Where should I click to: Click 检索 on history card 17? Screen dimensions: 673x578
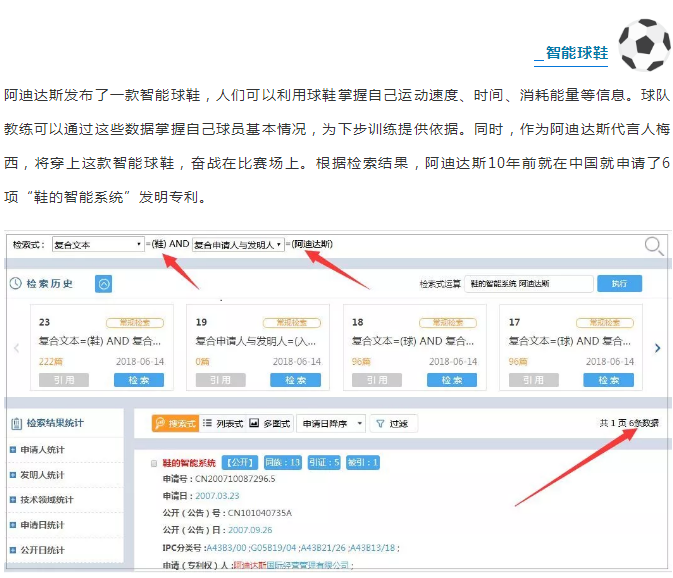[x=609, y=380]
